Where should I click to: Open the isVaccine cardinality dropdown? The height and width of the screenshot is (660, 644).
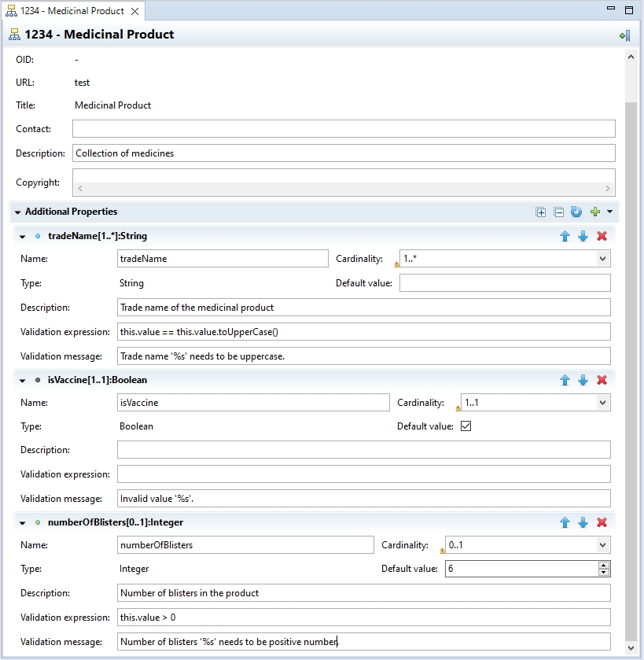coord(602,403)
